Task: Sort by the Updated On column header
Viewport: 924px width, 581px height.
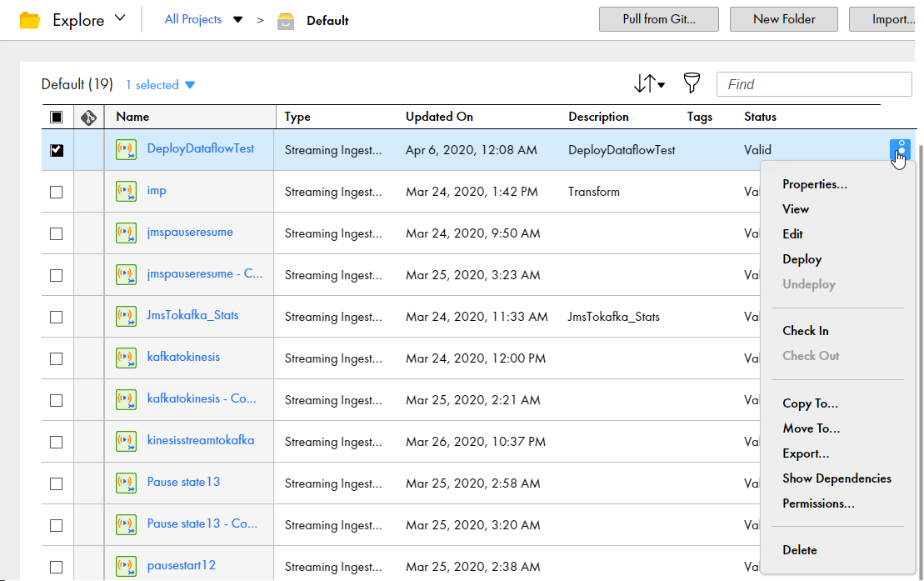Action: (x=439, y=117)
